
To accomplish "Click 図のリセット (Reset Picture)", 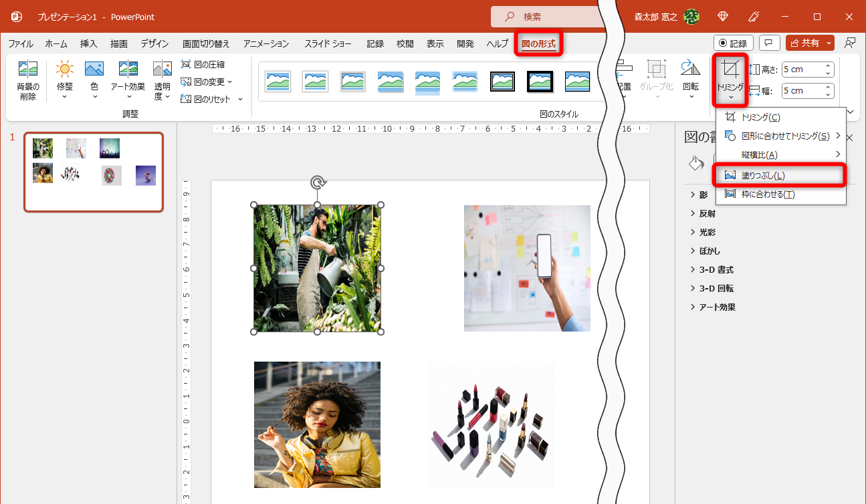I will tap(206, 99).
